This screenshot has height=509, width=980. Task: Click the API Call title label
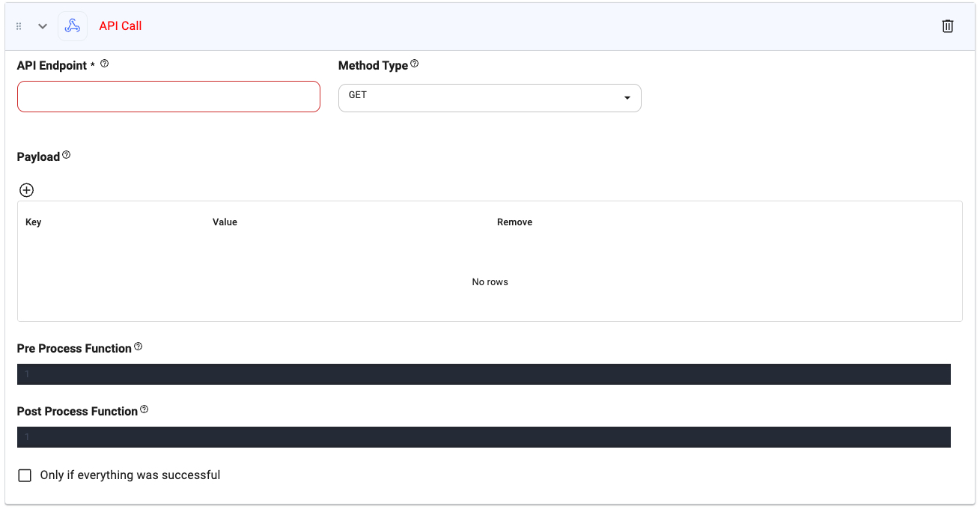[x=121, y=25]
